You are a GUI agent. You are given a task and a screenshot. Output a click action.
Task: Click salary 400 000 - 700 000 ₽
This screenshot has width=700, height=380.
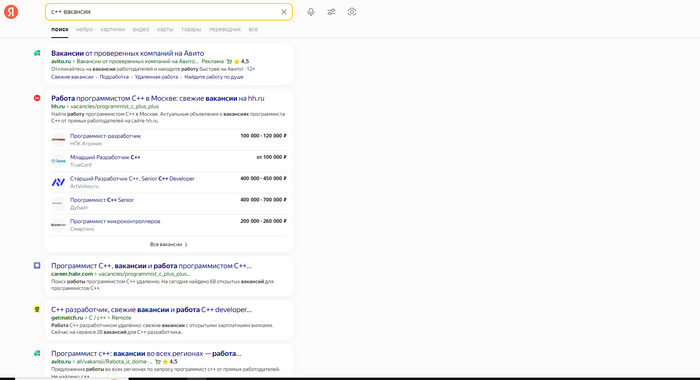[263, 200]
